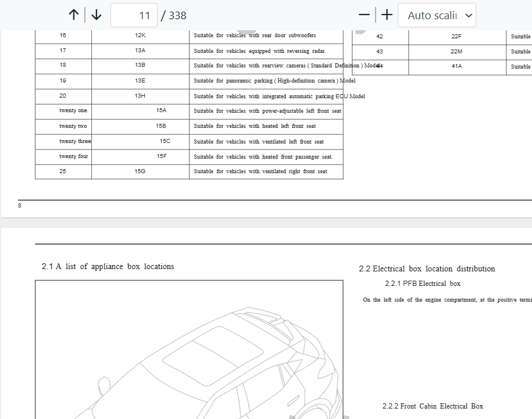Select table cell '15B'
The image size is (532, 419).
(x=161, y=126)
